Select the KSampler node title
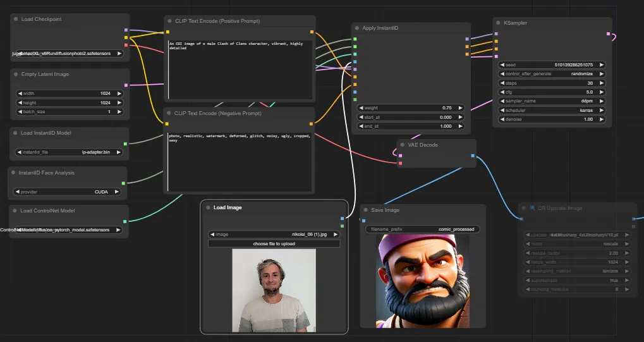 coord(515,23)
